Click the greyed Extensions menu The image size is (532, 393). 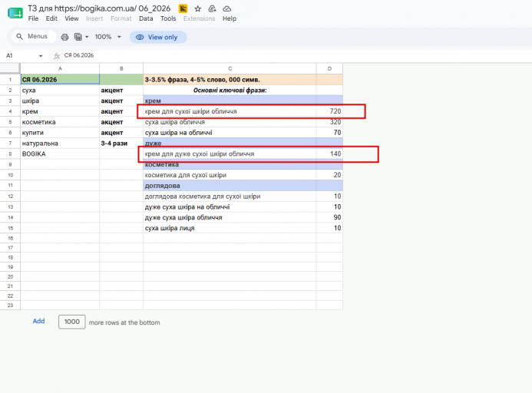(199, 18)
